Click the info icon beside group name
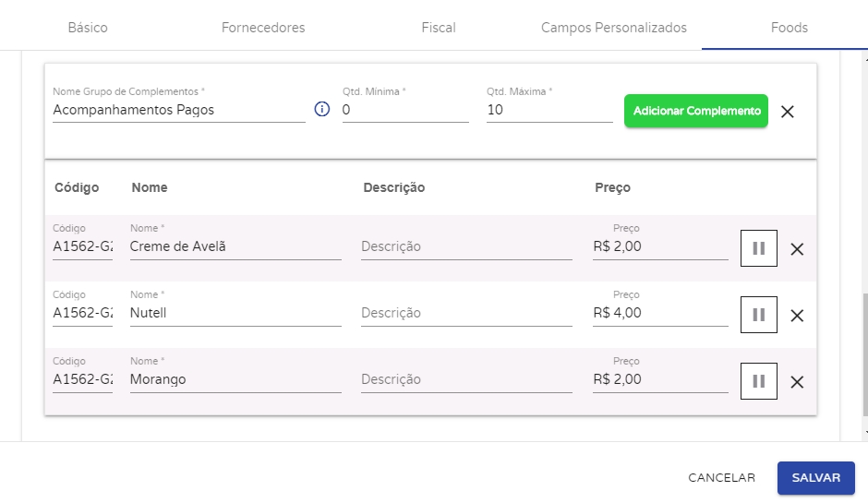The image size is (868, 503). pos(322,110)
